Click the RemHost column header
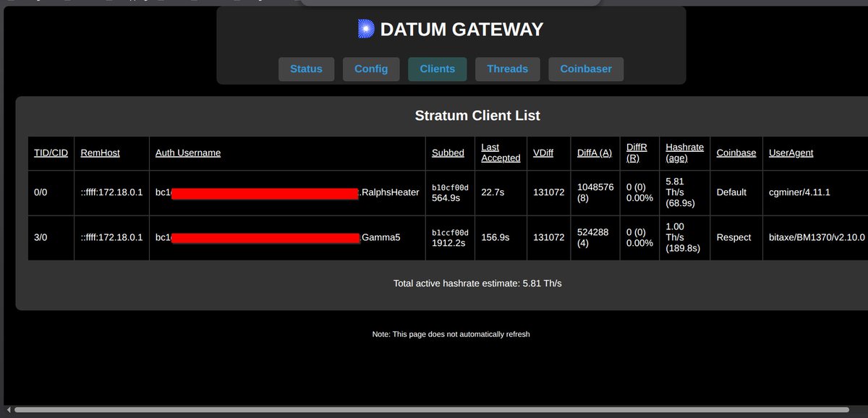 [100, 153]
